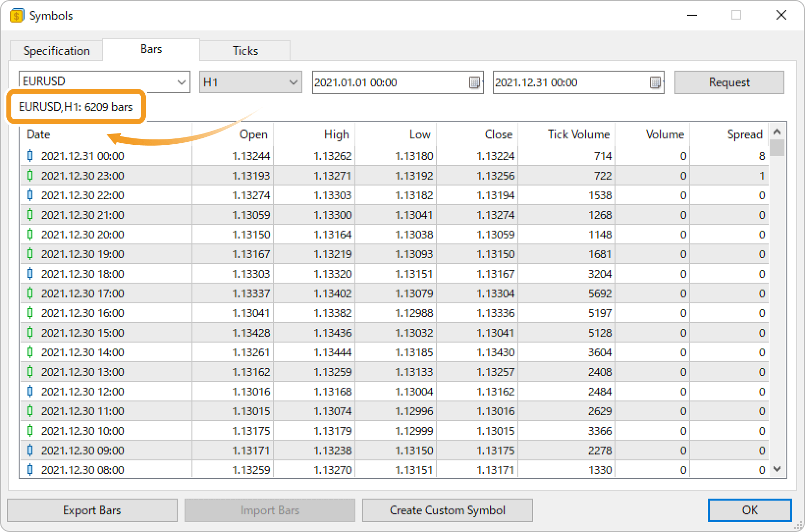Sort by the Low column header
The height and width of the screenshot is (532, 805).
[x=396, y=134]
